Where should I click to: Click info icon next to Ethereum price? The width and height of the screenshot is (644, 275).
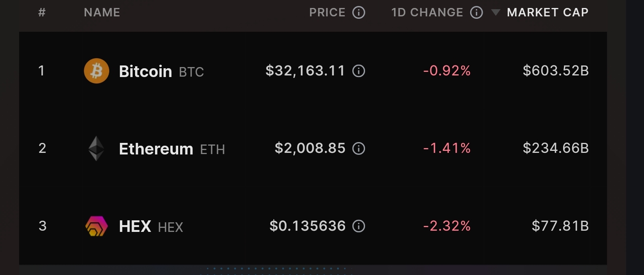point(359,148)
